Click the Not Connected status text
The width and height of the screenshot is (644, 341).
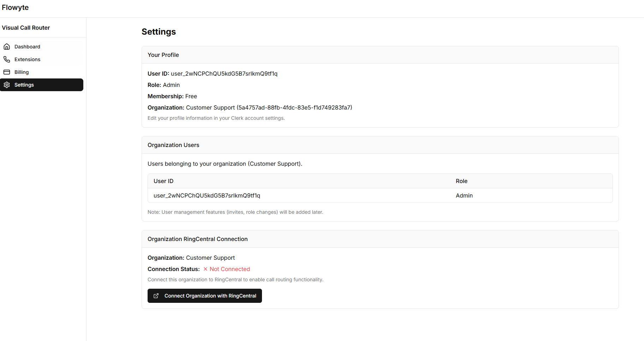[x=229, y=269]
